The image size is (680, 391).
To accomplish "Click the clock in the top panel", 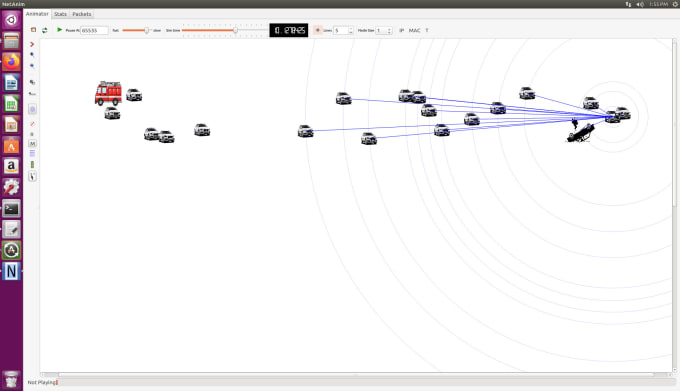I will (x=658, y=4).
